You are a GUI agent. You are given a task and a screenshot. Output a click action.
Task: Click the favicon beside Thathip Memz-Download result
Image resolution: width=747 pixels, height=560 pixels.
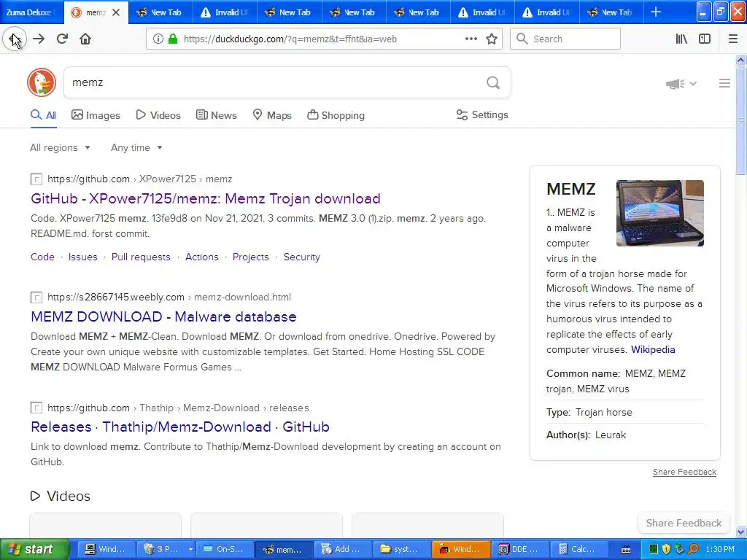[36, 408]
